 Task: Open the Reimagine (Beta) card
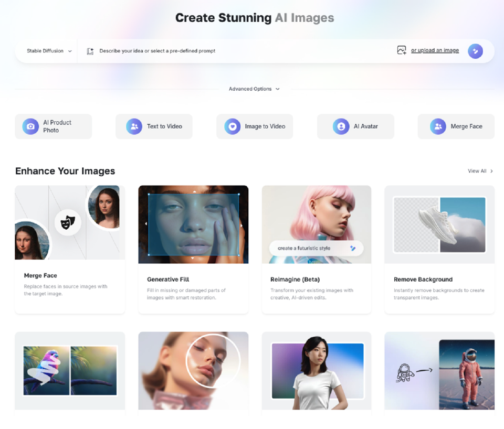click(x=316, y=249)
